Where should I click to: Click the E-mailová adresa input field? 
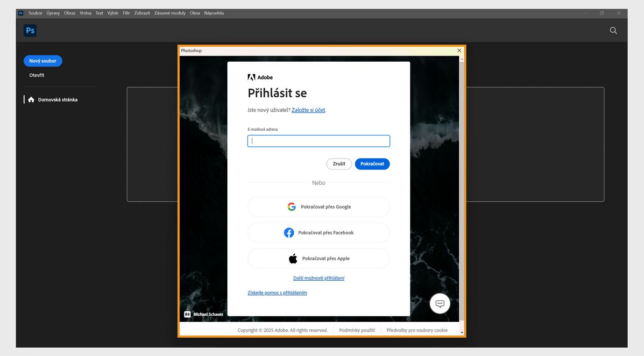318,141
